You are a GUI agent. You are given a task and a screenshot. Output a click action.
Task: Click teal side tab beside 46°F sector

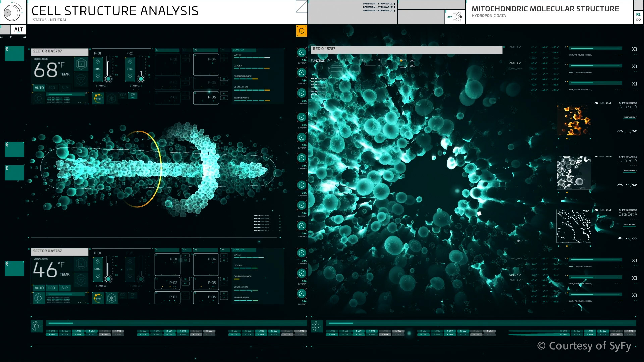coord(15,269)
